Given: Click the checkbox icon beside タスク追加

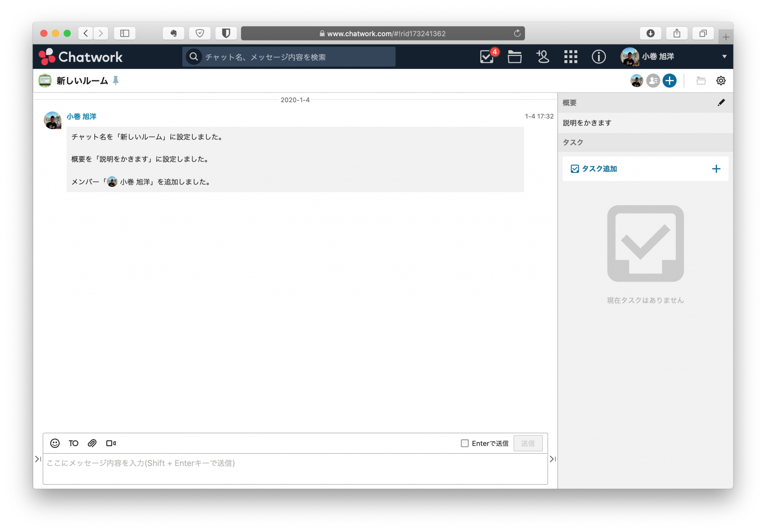Looking at the screenshot, I should click(574, 169).
